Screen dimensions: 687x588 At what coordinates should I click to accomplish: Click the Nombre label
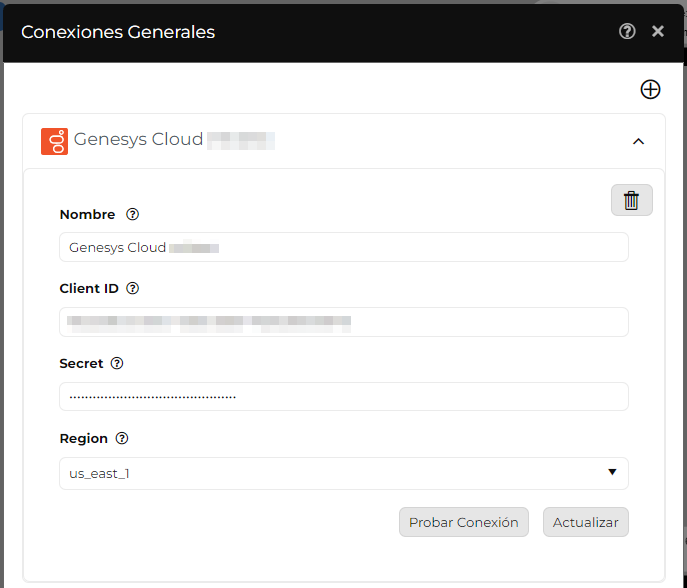click(x=87, y=214)
